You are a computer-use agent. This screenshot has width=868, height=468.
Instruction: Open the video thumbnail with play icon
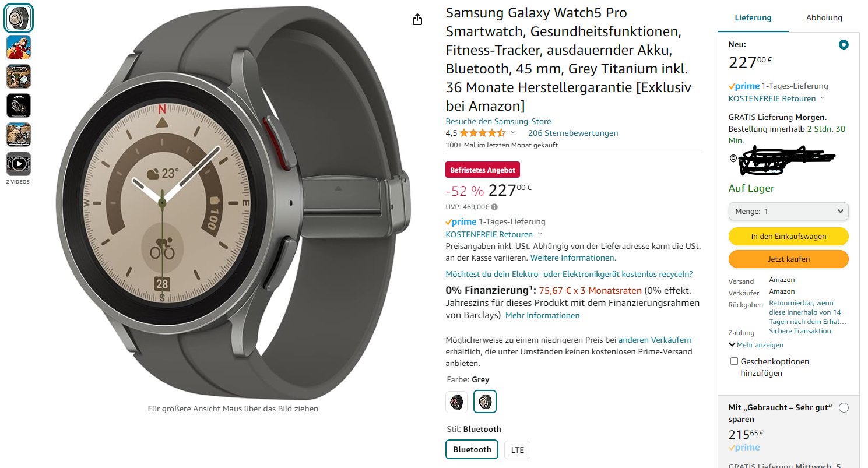[19, 164]
